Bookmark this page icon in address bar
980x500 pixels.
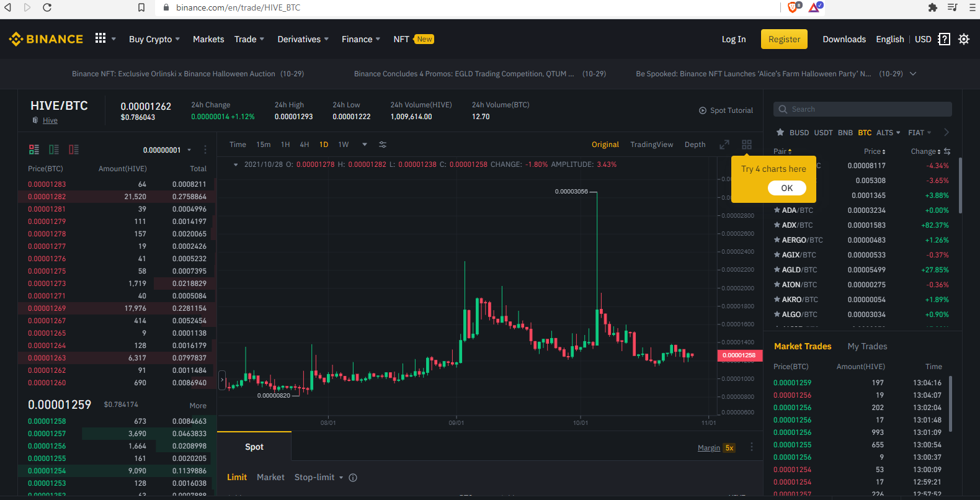[141, 7]
